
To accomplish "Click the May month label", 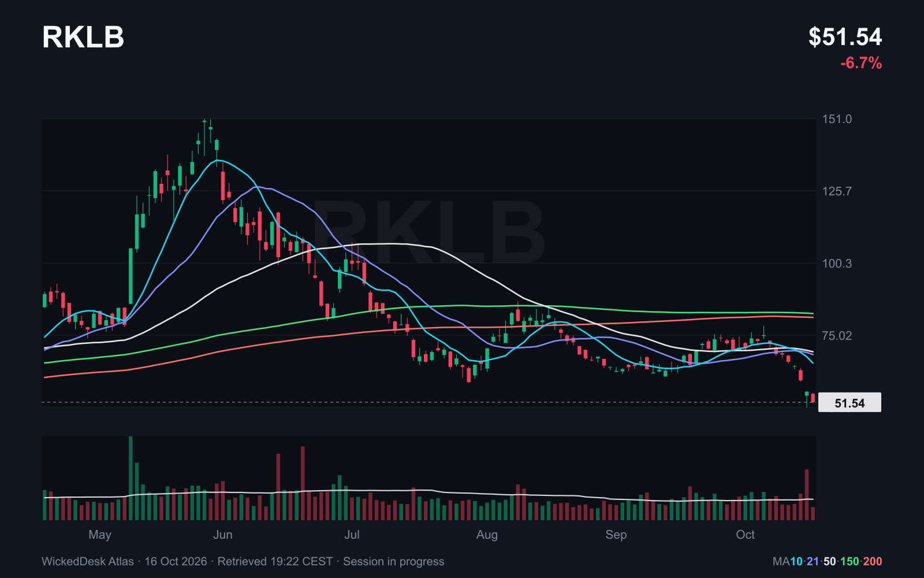I will (x=100, y=535).
